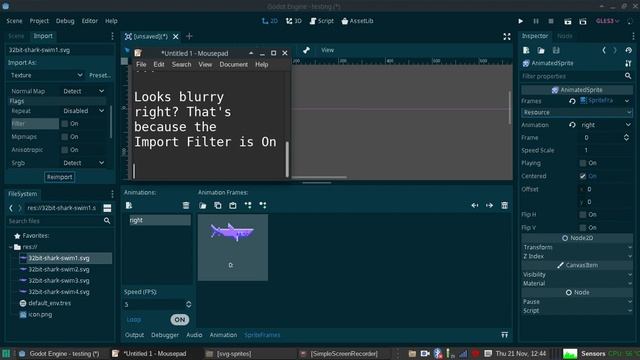Enable the Flip V checkbox
This screenshot has width=640, height=360.
click(583, 227)
